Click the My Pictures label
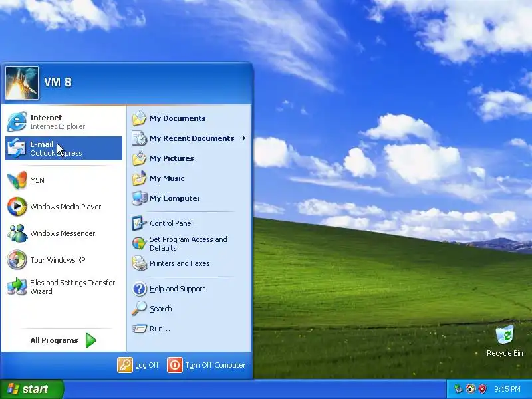532x399 pixels. pos(172,158)
